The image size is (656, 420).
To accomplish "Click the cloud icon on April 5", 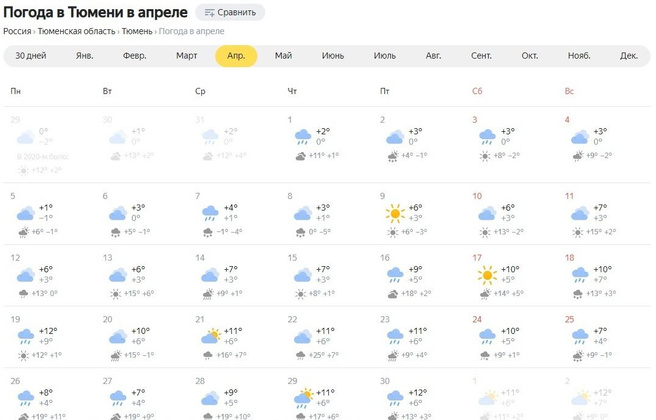I will coord(25,213).
